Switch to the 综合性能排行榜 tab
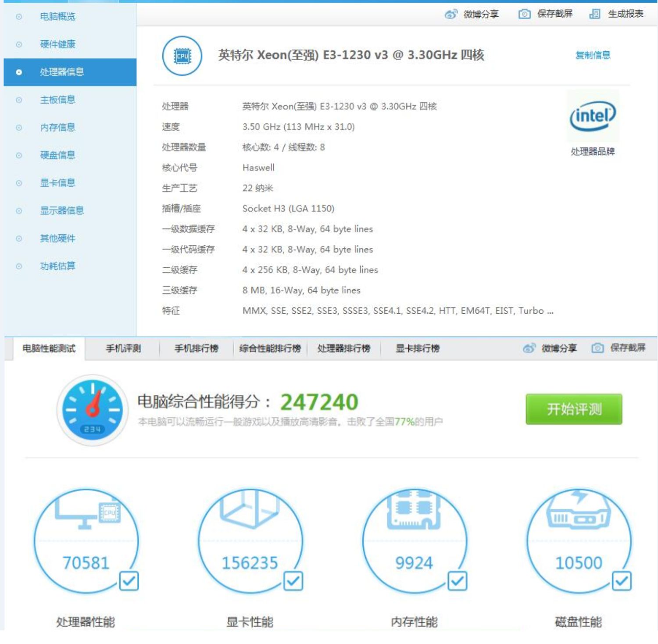This screenshot has width=658, height=644. [270, 349]
